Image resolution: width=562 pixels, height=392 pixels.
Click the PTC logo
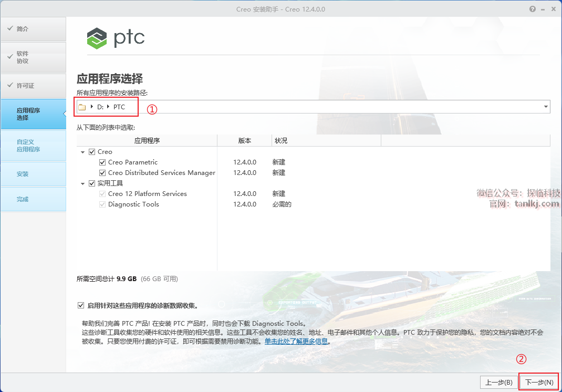116,38
